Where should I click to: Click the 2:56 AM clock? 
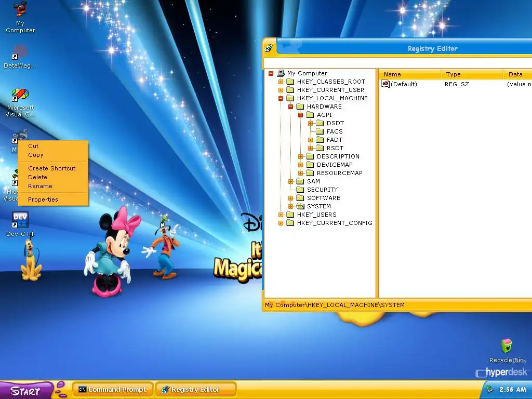pyautogui.click(x=512, y=390)
